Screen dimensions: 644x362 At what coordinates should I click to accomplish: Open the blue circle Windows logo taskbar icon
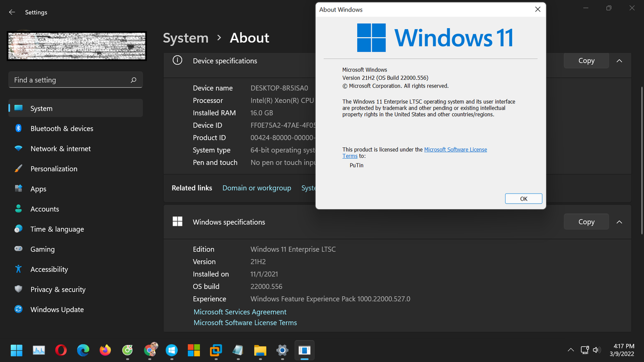tap(172, 350)
